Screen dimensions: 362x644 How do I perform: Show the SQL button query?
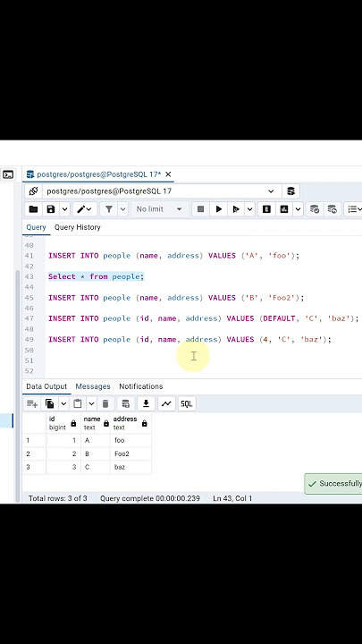coord(186,403)
